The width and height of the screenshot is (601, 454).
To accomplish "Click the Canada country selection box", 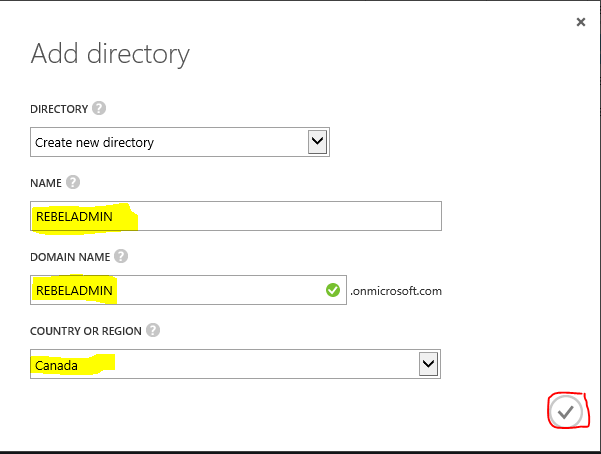I will pos(235,364).
